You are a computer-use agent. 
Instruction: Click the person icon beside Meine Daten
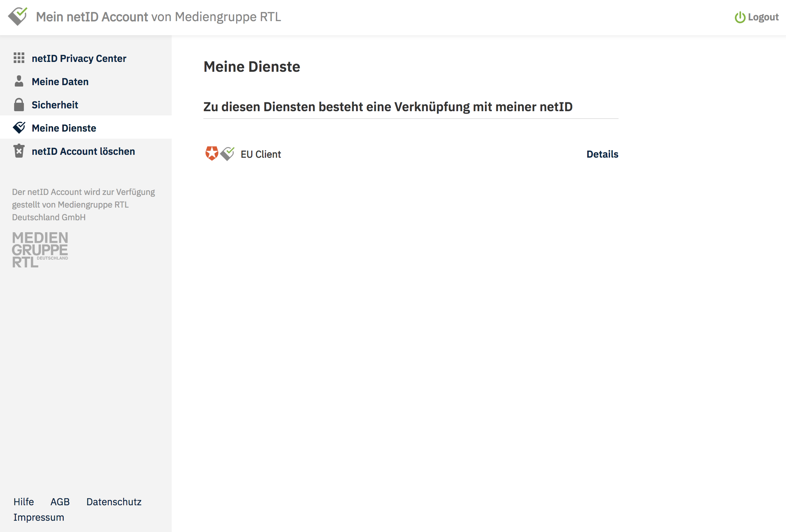19,81
